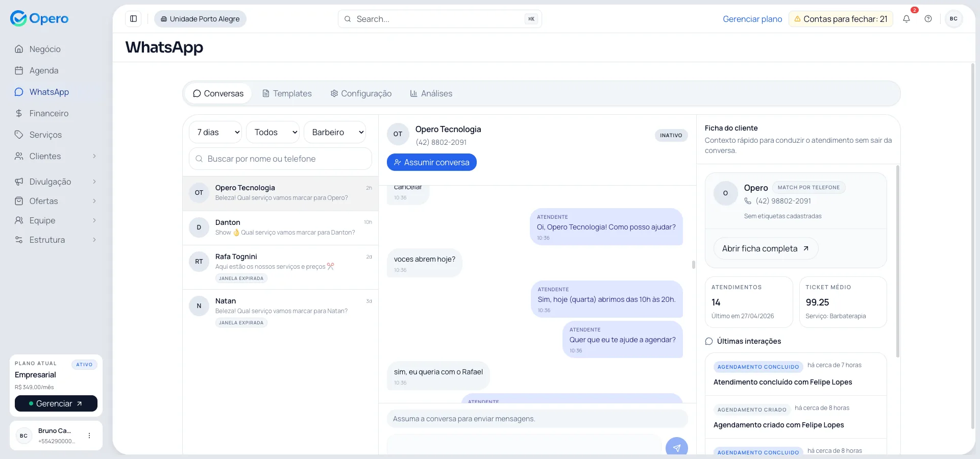980x459 pixels.
Task: Open the Opero Tecnologia conversation
Action: point(280,193)
